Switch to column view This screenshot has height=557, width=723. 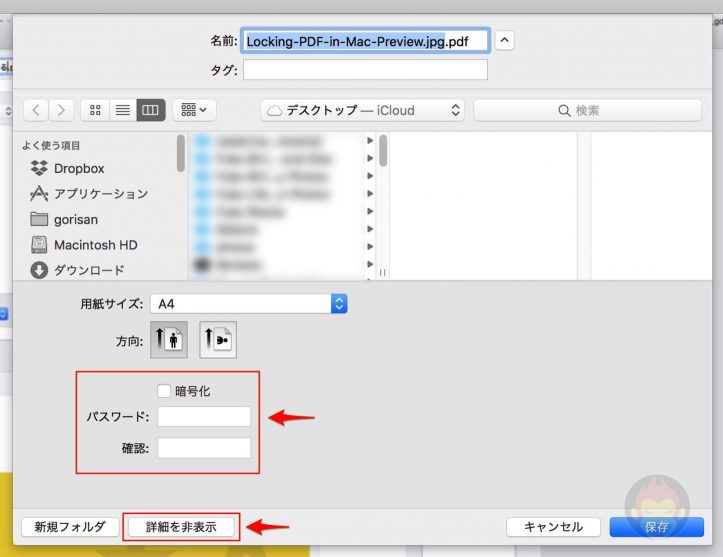150,110
